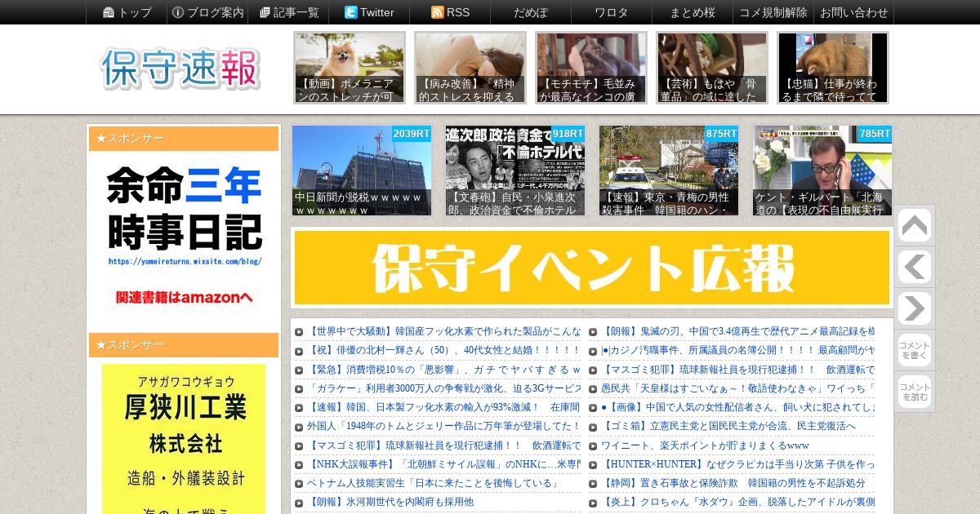Open link ワイニート、楽天ポイントが貯まりまくる

coord(706,445)
